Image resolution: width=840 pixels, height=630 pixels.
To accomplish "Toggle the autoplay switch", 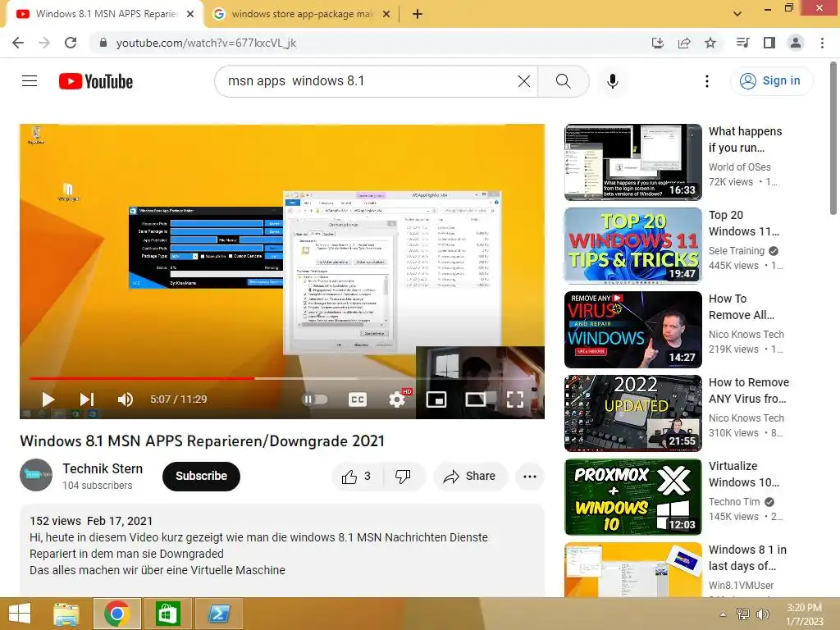I will (x=315, y=399).
